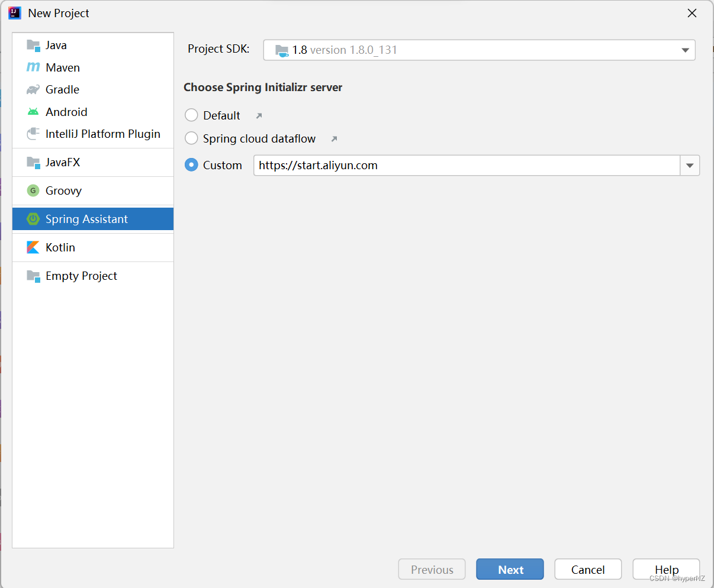Click the Gradle elephant icon
The width and height of the screenshot is (714, 588).
pos(33,90)
